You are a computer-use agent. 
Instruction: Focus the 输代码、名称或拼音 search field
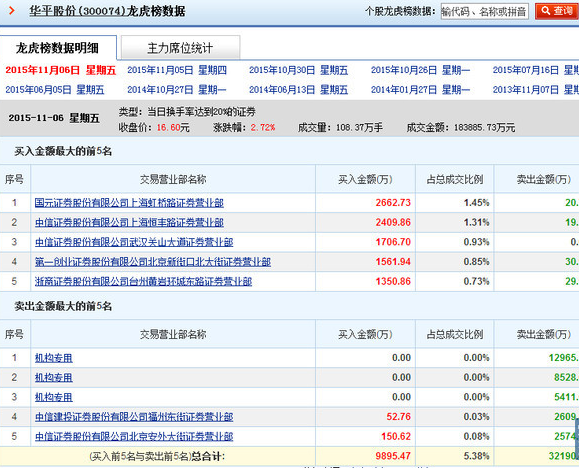point(484,11)
